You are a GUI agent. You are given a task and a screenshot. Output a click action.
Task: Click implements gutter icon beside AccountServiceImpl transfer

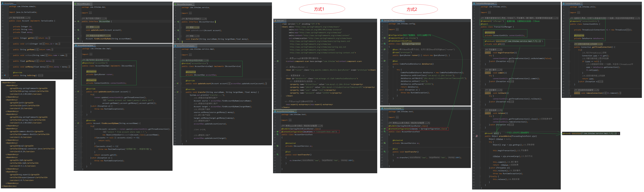(178, 92)
